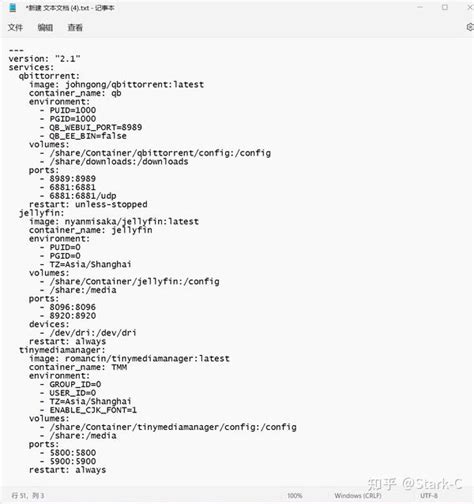This screenshot has height=504, width=474.
Task: Maximize the Notepad window
Action: [x=445, y=7]
